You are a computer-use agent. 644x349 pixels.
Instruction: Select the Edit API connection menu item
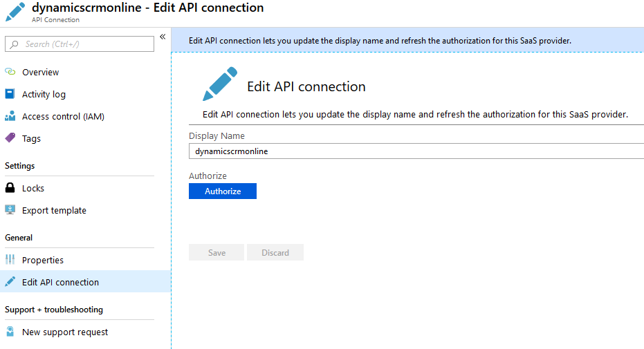85,282
